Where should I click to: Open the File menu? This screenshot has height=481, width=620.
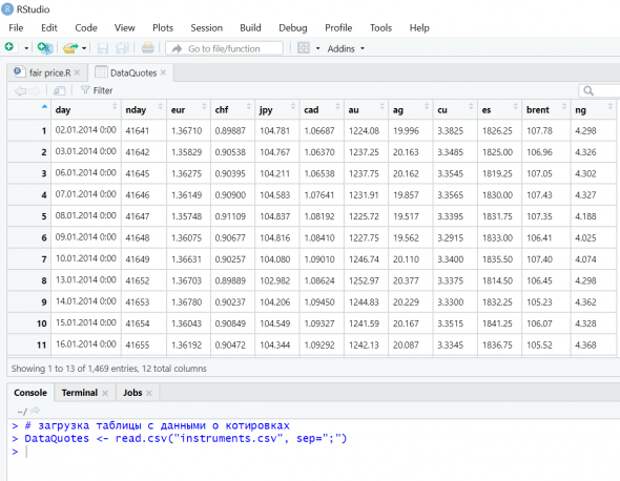pyautogui.click(x=16, y=28)
